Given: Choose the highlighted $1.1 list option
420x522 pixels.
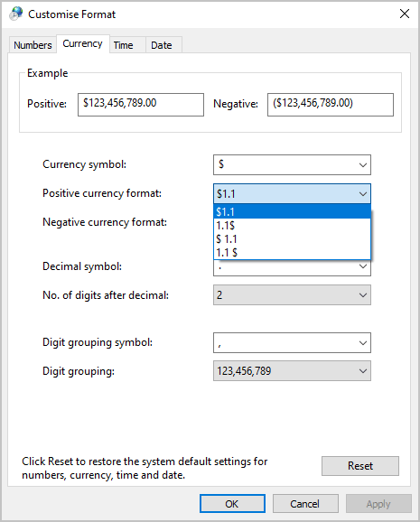Looking at the screenshot, I should click(x=292, y=211).
